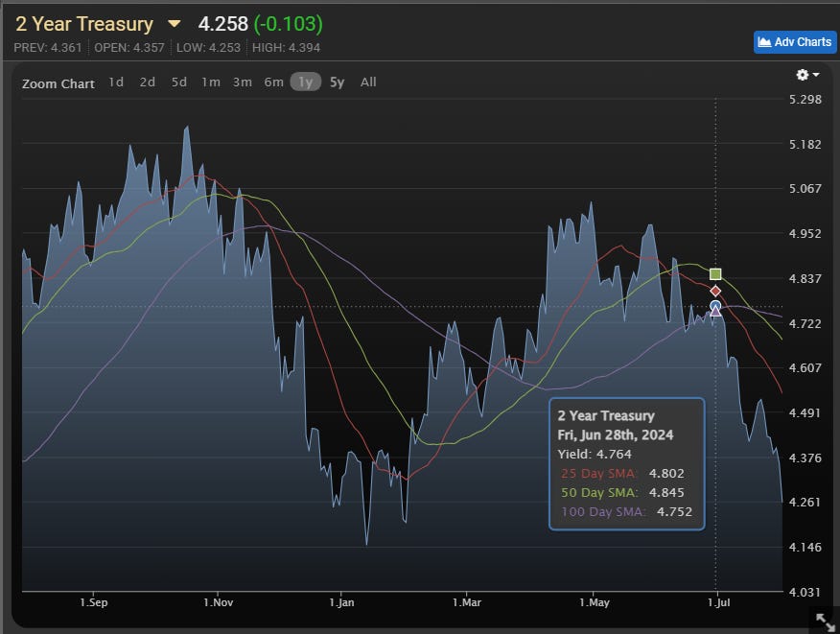Click the blue circle yield marker

(715, 306)
